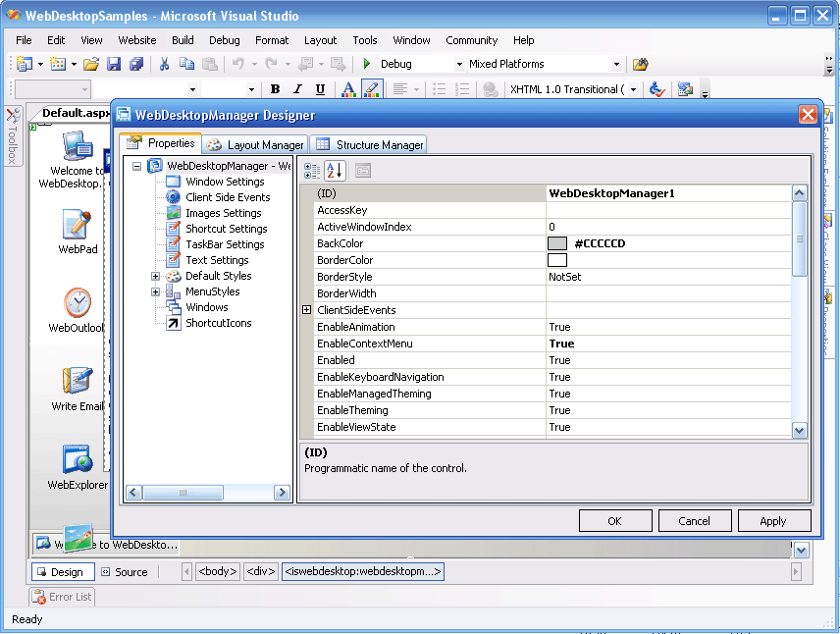
Task: Toggle Bold formatting in toolbar
Action: click(x=275, y=89)
